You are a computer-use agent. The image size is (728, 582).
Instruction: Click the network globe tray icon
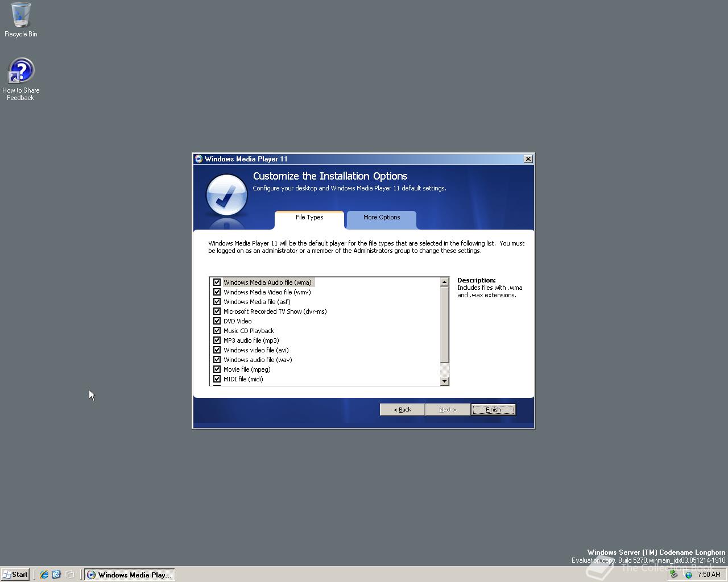(x=688, y=575)
